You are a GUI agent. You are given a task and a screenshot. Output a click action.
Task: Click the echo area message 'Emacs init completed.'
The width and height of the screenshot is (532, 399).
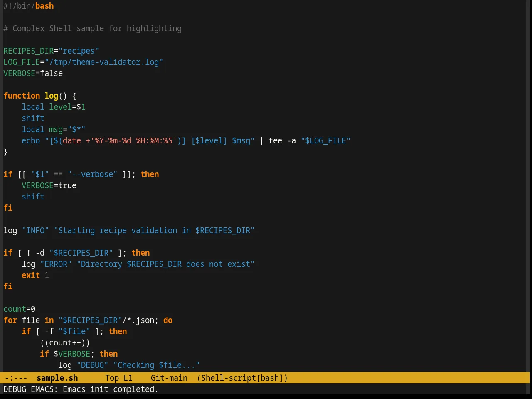click(111, 389)
